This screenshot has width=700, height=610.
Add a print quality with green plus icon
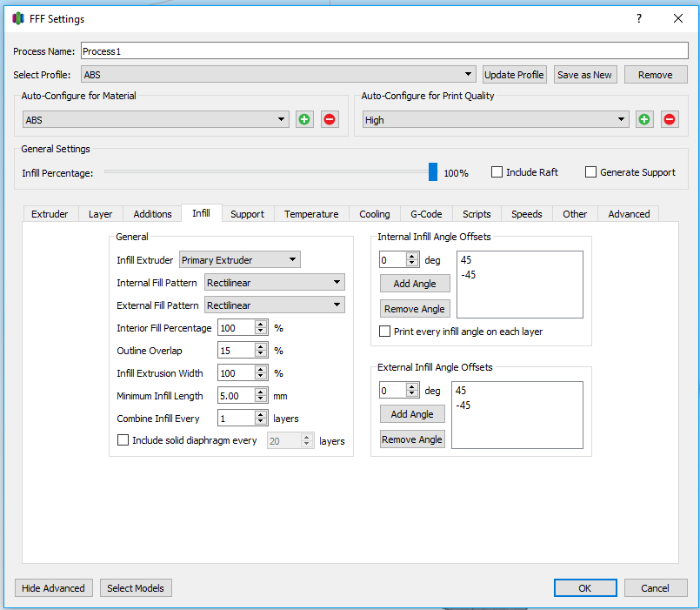pos(644,119)
